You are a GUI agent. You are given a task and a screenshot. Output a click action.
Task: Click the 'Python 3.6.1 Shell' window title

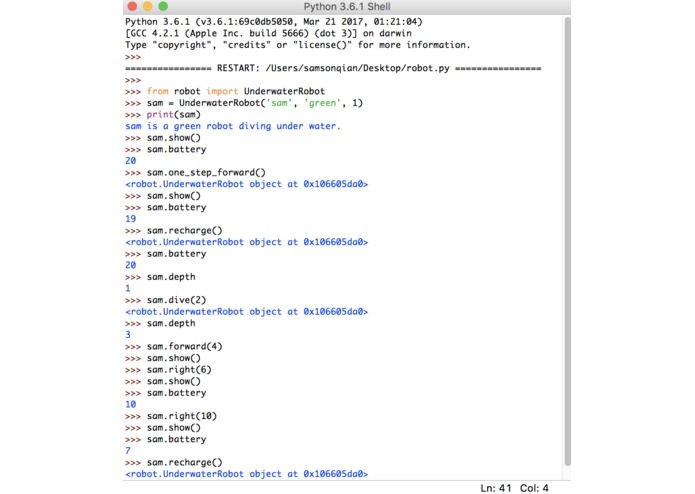347,7
